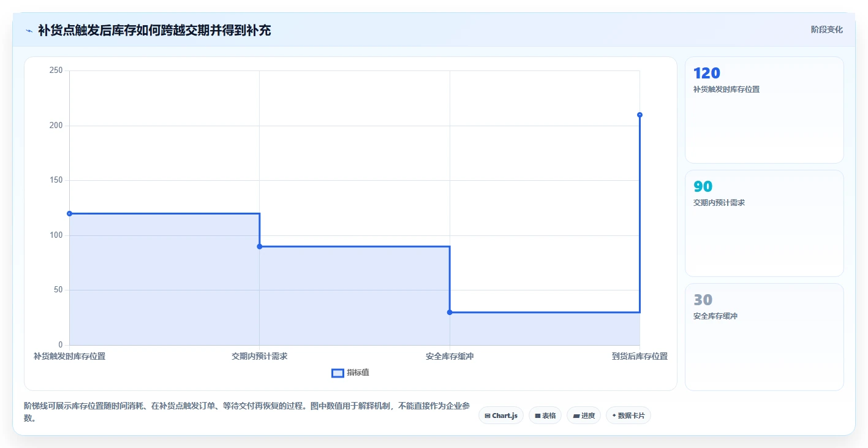Image resolution: width=868 pixels, height=448 pixels.
Task: Click the card label 安全库存缓冲
Action: [715, 316]
